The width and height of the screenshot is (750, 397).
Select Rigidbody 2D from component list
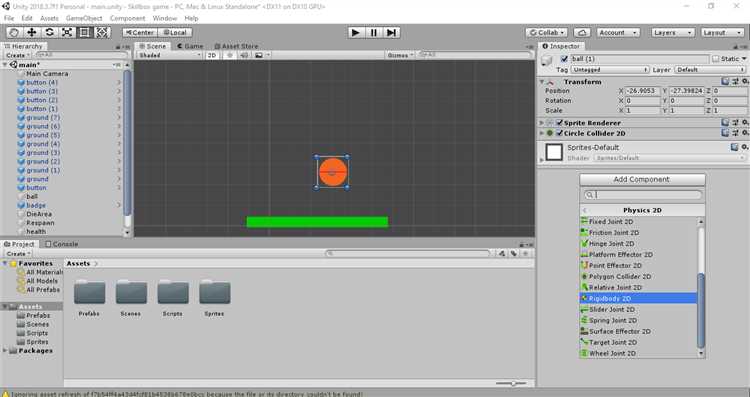click(639, 298)
